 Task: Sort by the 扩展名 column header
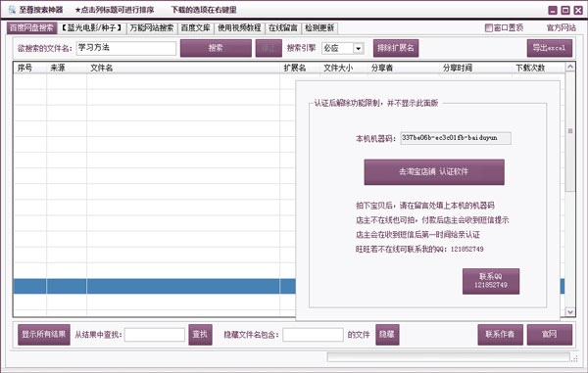coord(300,68)
